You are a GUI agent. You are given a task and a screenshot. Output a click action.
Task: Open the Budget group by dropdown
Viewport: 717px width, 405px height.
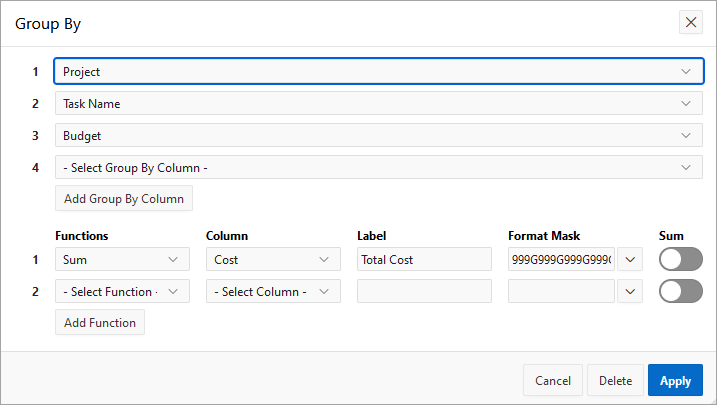click(378, 135)
